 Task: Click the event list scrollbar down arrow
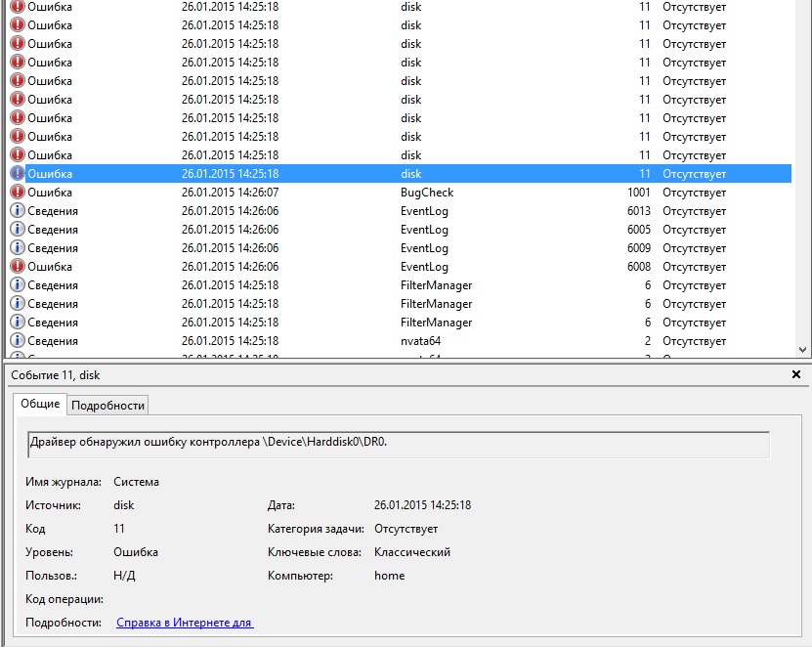pyautogui.click(x=803, y=349)
